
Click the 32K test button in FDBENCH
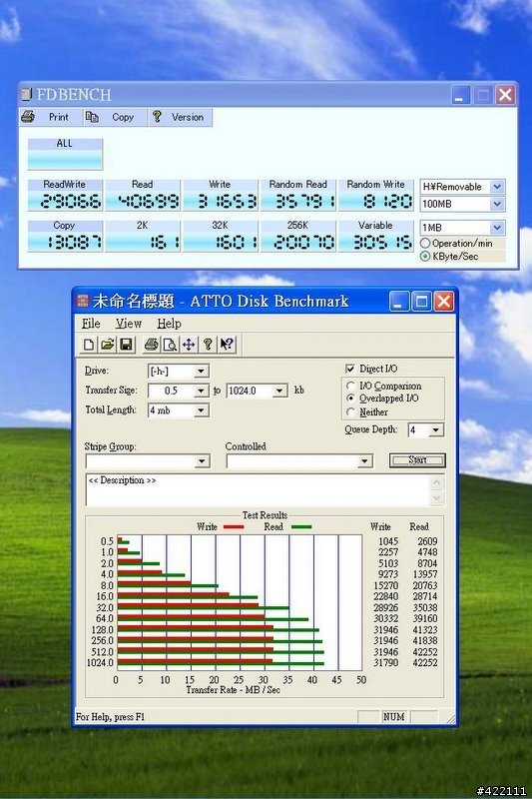[221, 236]
